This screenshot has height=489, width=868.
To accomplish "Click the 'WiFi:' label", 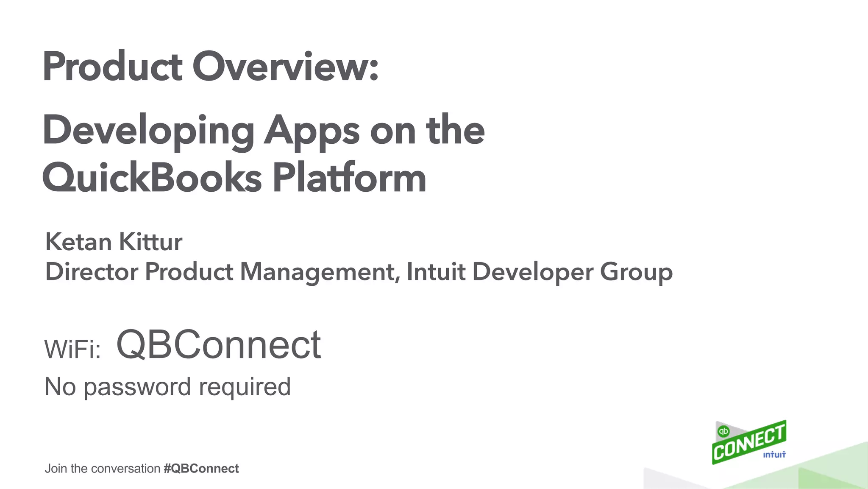I will (x=73, y=349).
